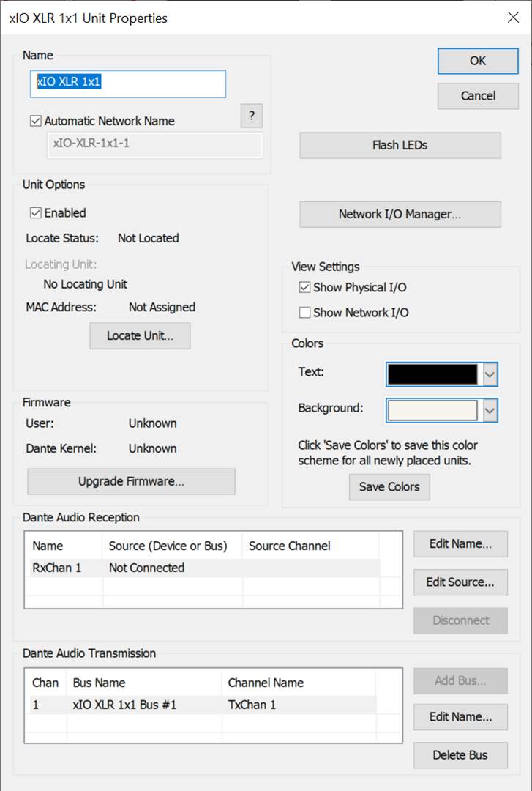532x791 pixels.
Task: Click the Cancel button
Action: pos(478,96)
